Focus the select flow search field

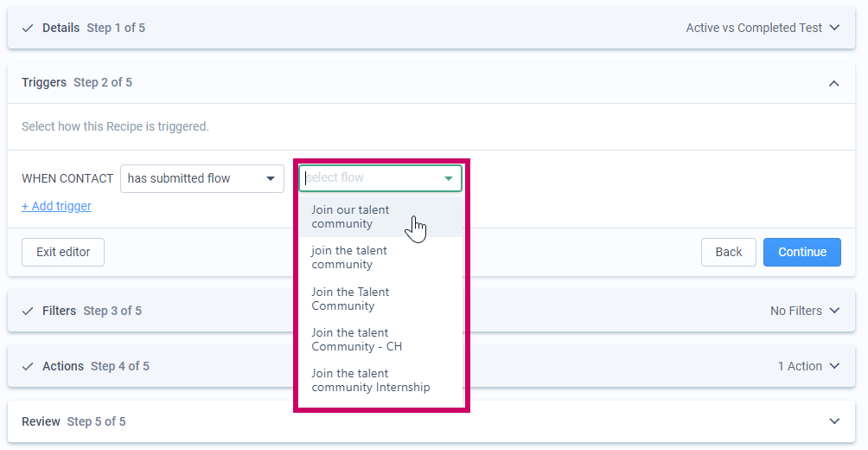coord(371,178)
